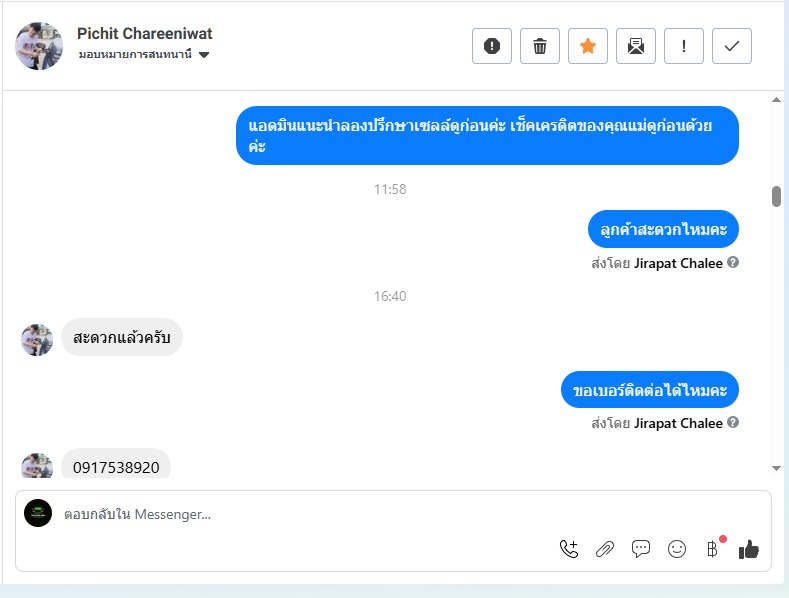Click the scroll down arrow of chat

(776, 468)
